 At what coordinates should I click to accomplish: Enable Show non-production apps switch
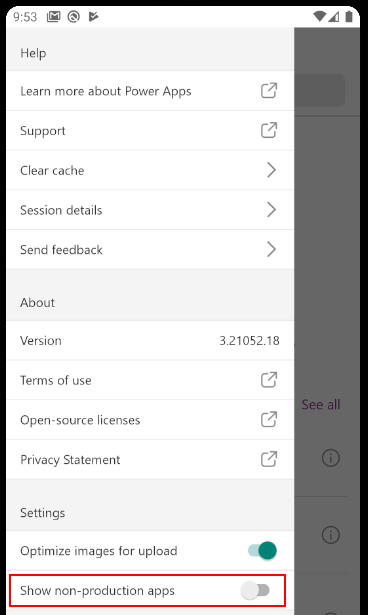pos(255,590)
